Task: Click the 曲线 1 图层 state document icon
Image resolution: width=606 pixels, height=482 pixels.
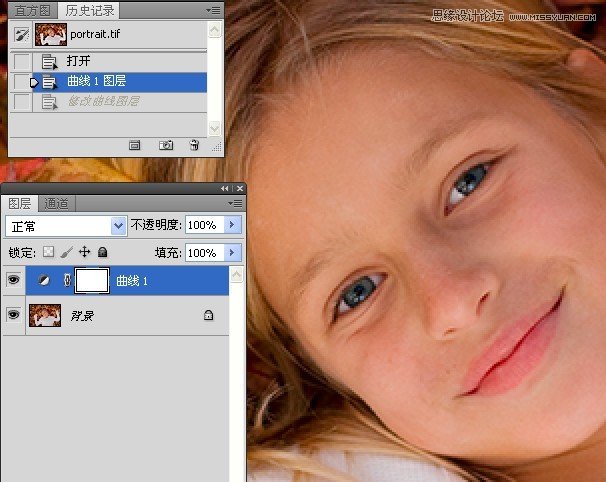Action: click(x=49, y=82)
